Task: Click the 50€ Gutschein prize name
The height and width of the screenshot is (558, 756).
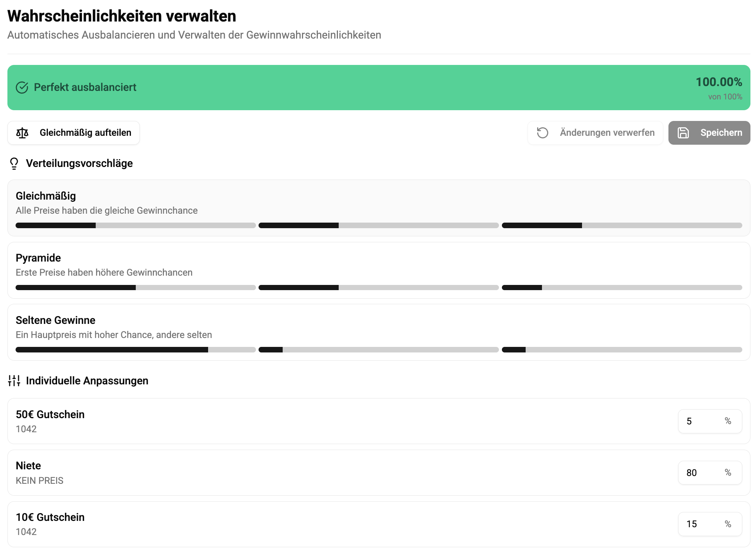Action: point(50,414)
